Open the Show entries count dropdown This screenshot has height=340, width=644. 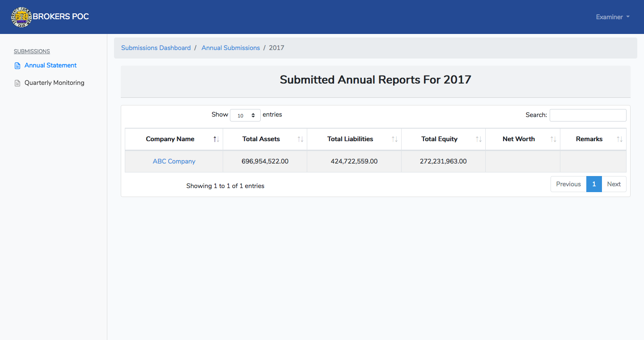coord(245,115)
